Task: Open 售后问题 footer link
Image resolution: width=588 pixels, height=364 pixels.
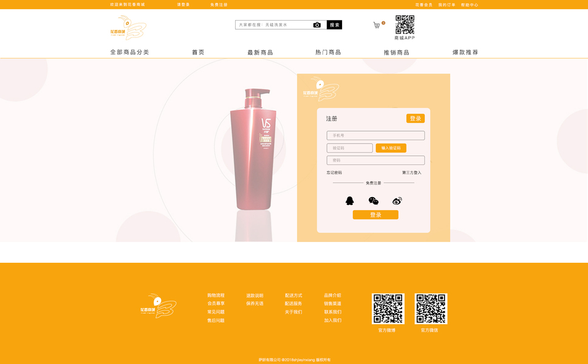Action: [x=216, y=320]
